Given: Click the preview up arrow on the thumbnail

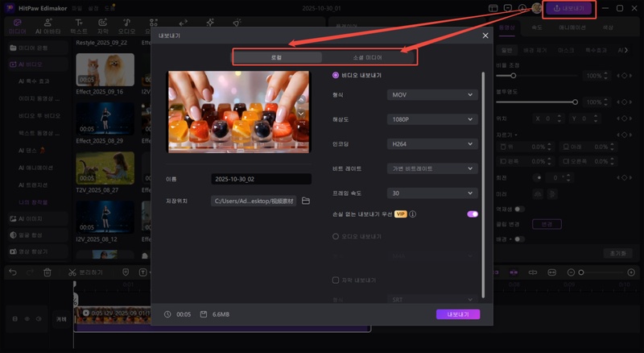Looking at the screenshot, I should click(x=301, y=100).
